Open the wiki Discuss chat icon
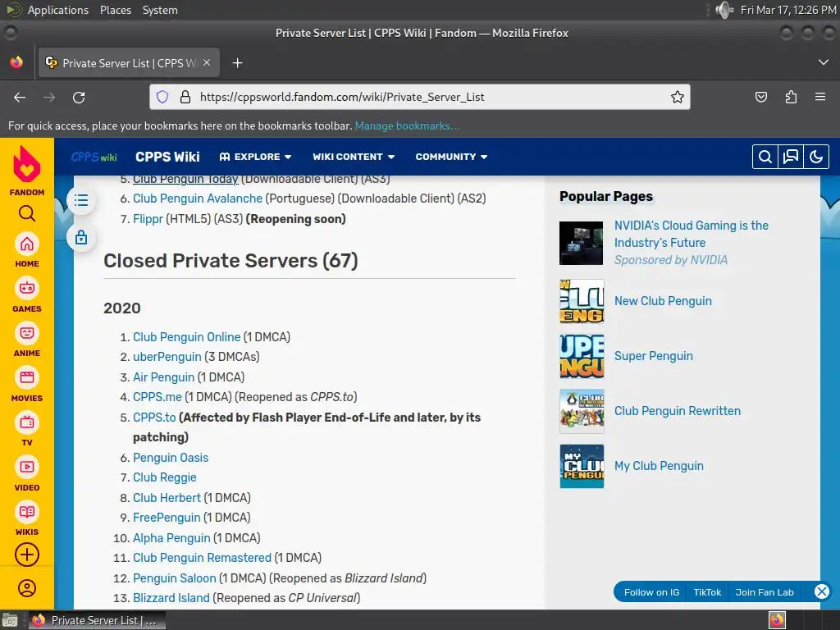Image resolution: width=840 pixels, height=630 pixels. click(791, 157)
